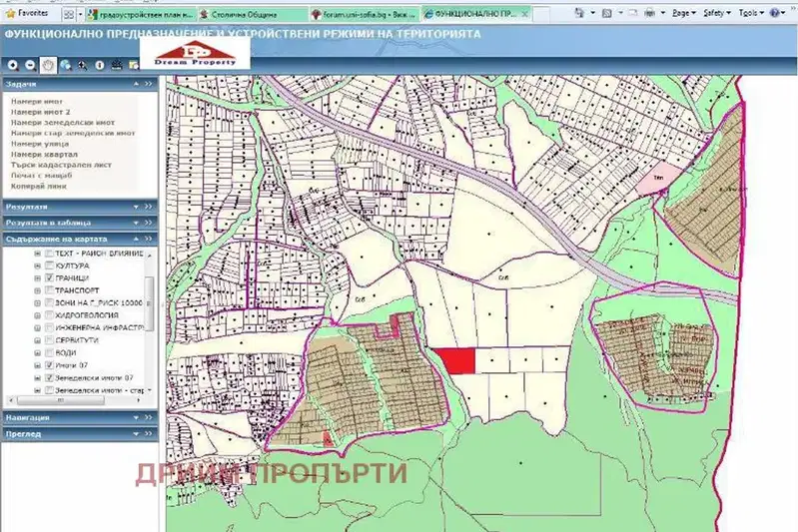Open the Намери квартал task
Screen dimensions: 798x532
[x=44, y=154]
